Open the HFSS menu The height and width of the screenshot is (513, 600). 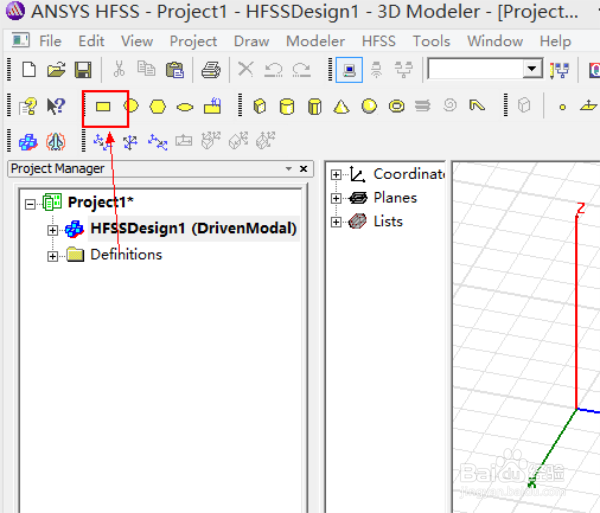[x=378, y=41]
